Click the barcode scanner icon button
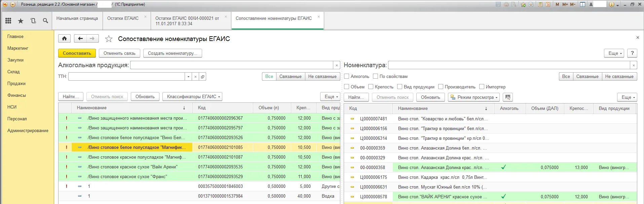Viewport: 644px width, 204px height. (x=507, y=97)
